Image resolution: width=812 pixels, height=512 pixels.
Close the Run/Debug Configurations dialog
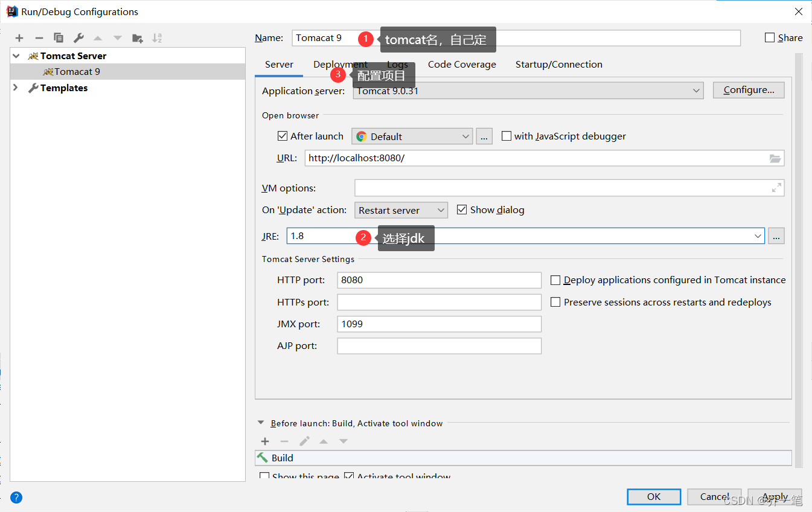(x=798, y=11)
